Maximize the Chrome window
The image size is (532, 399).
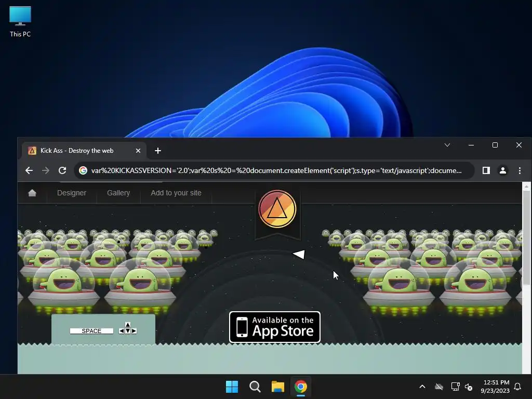(x=495, y=145)
